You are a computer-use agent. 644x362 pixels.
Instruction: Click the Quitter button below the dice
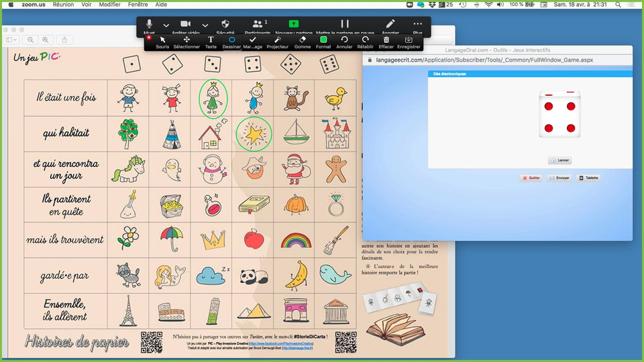pyautogui.click(x=531, y=178)
